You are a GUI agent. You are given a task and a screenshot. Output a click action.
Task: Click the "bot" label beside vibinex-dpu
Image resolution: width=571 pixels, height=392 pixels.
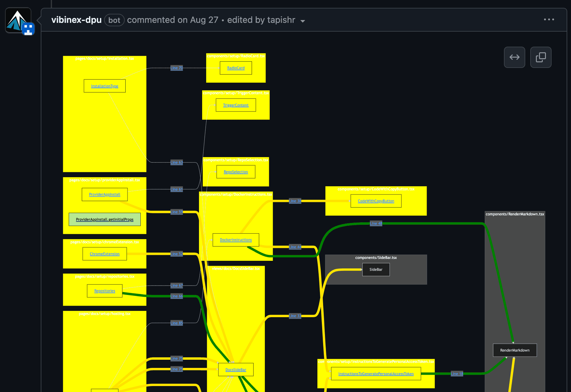point(114,20)
